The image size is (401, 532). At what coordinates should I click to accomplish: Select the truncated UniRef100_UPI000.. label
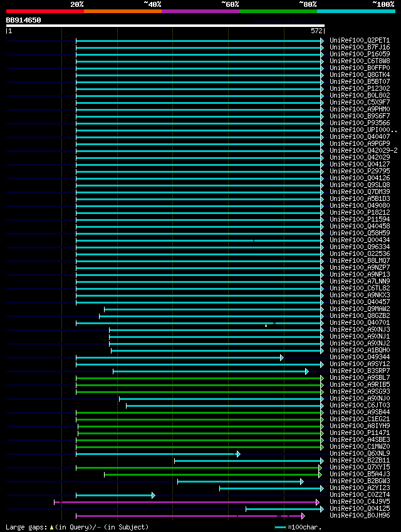point(363,130)
